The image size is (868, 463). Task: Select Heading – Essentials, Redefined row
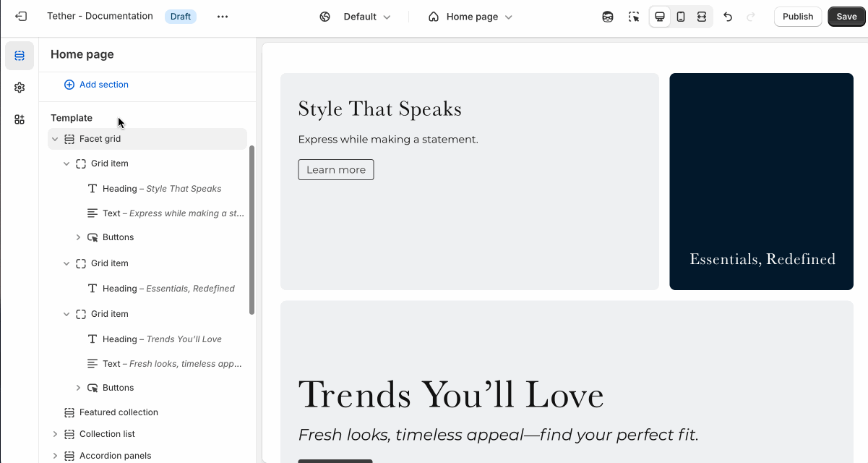[147, 289]
